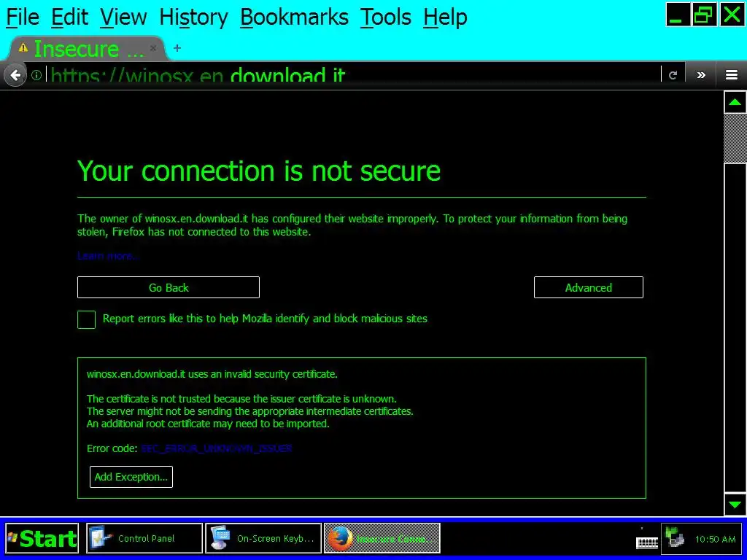Open the Edit menu
Screen dimensions: 747x560
(x=69, y=17)
